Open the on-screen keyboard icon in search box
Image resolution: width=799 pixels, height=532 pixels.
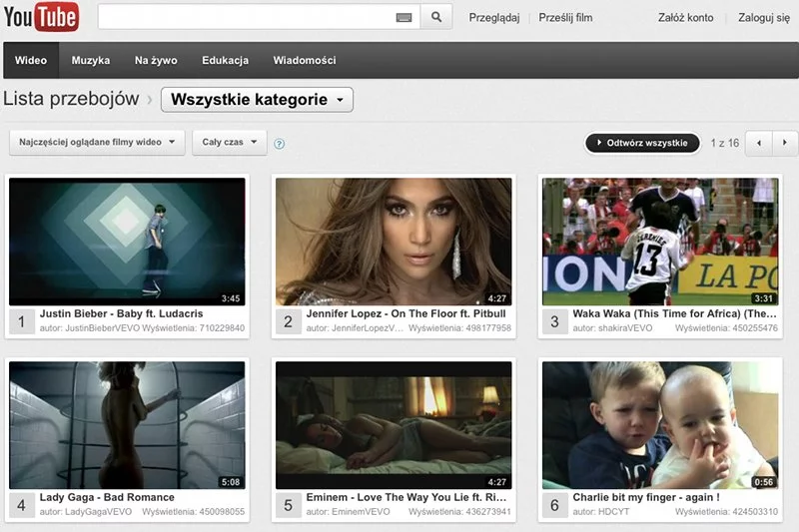[x=403, y=18]
